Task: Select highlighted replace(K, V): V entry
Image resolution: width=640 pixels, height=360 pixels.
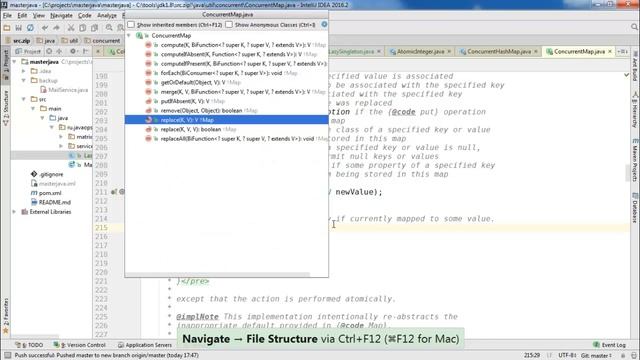Action: point(227,120)
